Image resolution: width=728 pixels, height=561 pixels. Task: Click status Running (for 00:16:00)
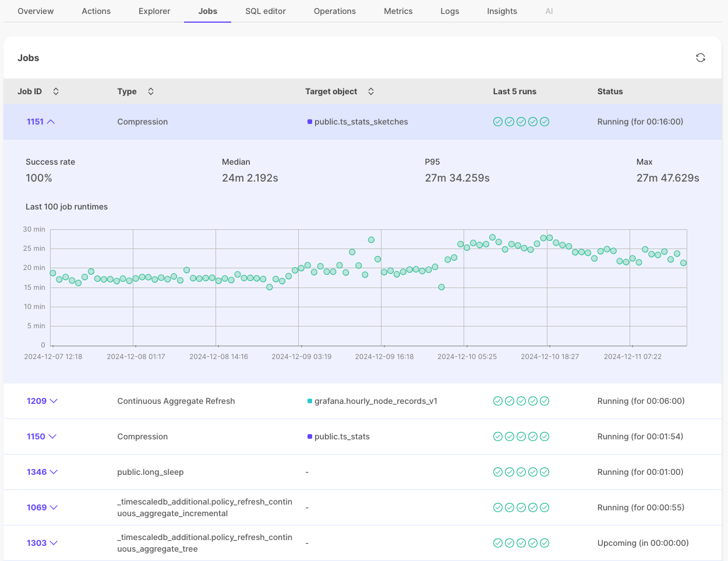tap(640, 122)
